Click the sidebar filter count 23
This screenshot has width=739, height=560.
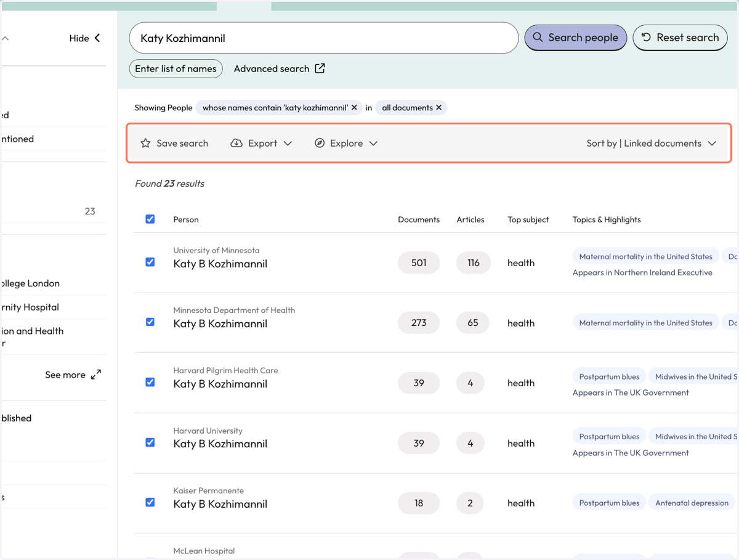click(90, 211)
